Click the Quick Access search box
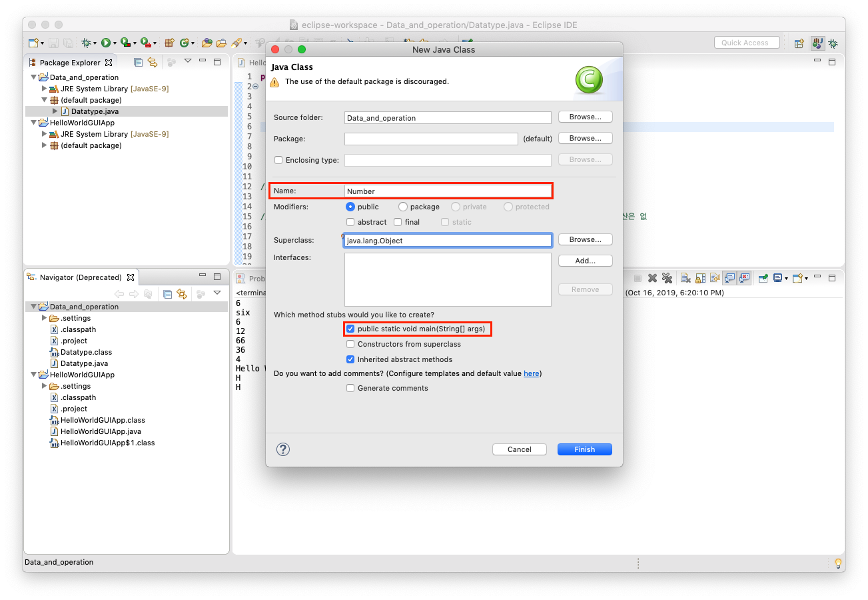Image resolution: width=868 pixels, height=600 pixels. tap(745, 43)
